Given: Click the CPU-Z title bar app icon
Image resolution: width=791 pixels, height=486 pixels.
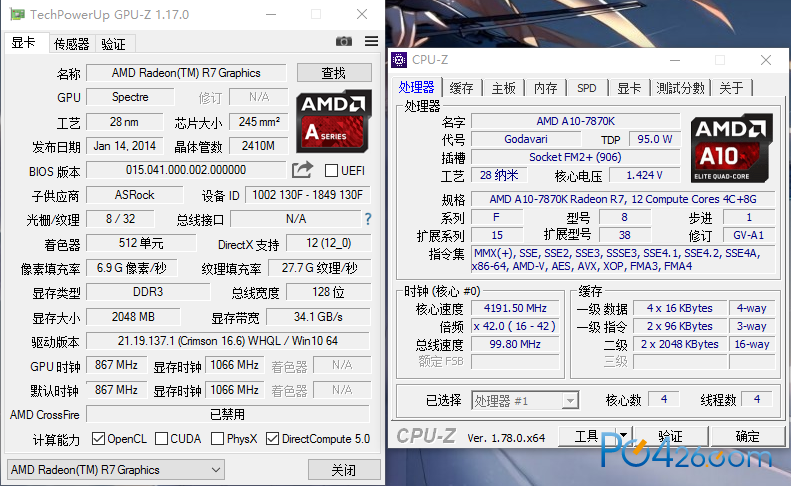Looking at the screenshot, I should point(399,60).
